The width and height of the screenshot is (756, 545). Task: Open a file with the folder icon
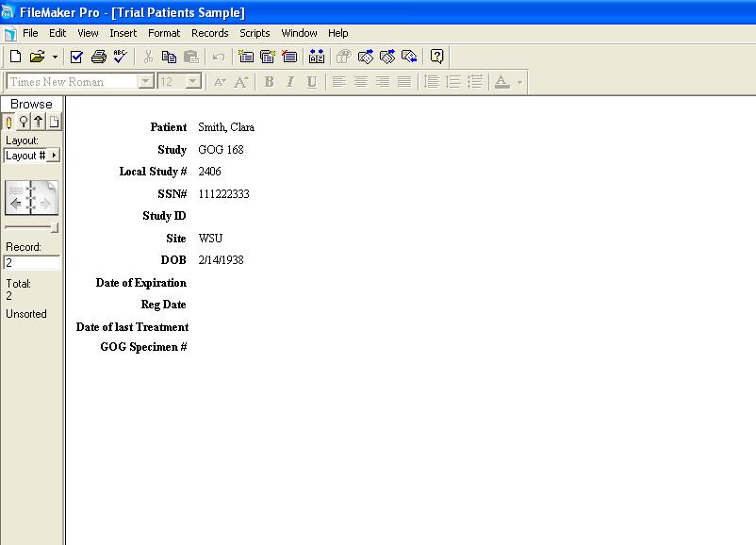tap(37, 57)
